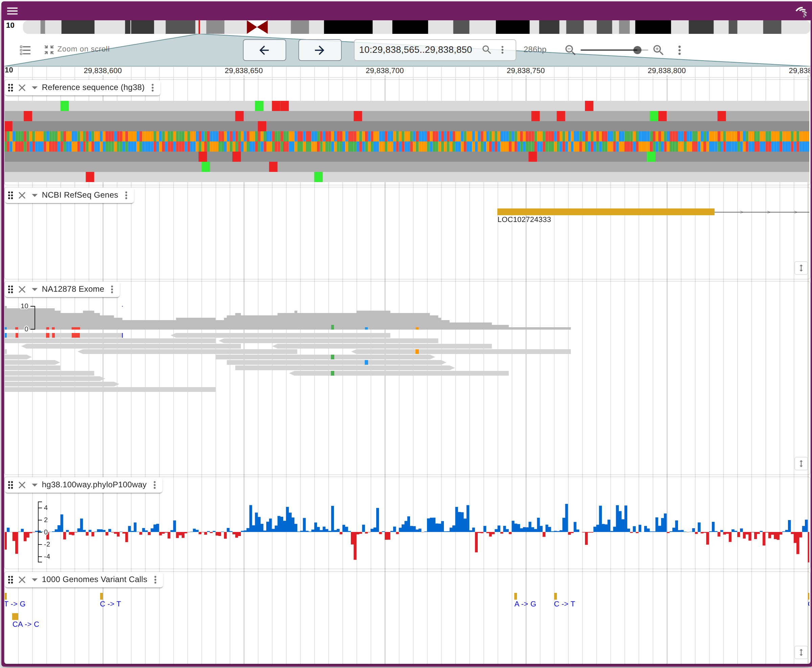Open NCBI RefSeq Genes track menu
This screenshot has height=668, width=812.
[x=126, y=196]
